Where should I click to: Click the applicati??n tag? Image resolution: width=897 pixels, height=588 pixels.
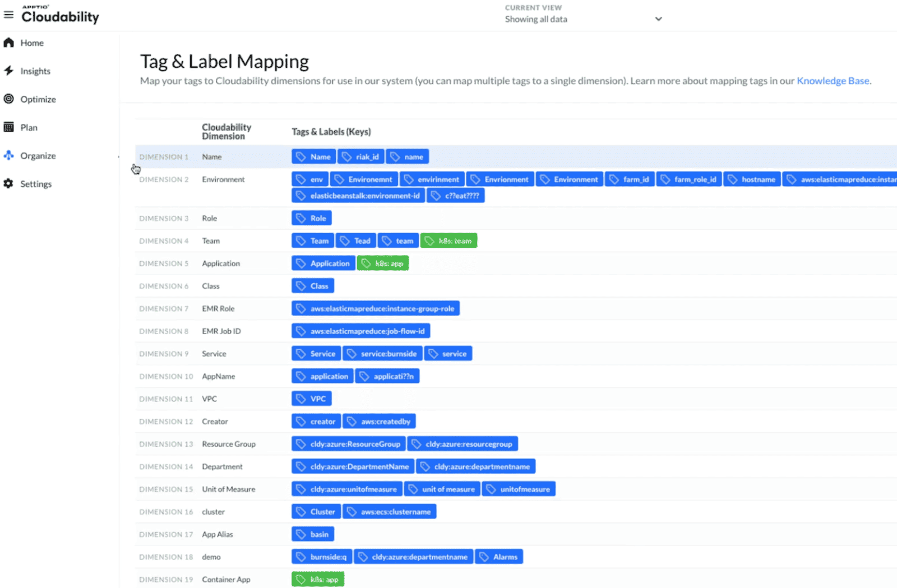click(x=387, y=376)
